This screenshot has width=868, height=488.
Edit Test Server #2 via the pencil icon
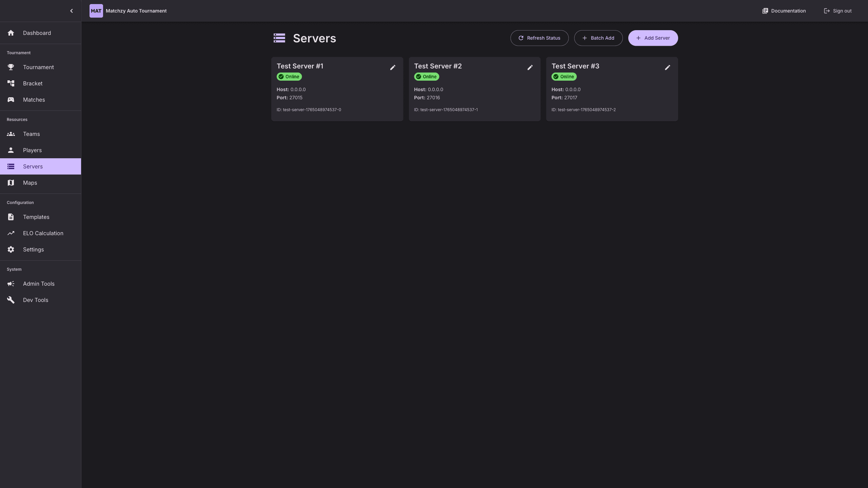point(530,67)
